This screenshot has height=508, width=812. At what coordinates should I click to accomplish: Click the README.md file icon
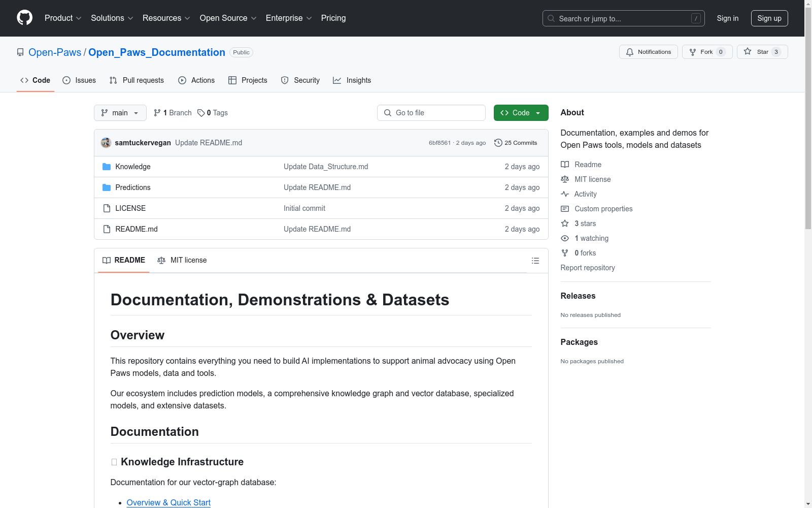(x=107, y=229)
